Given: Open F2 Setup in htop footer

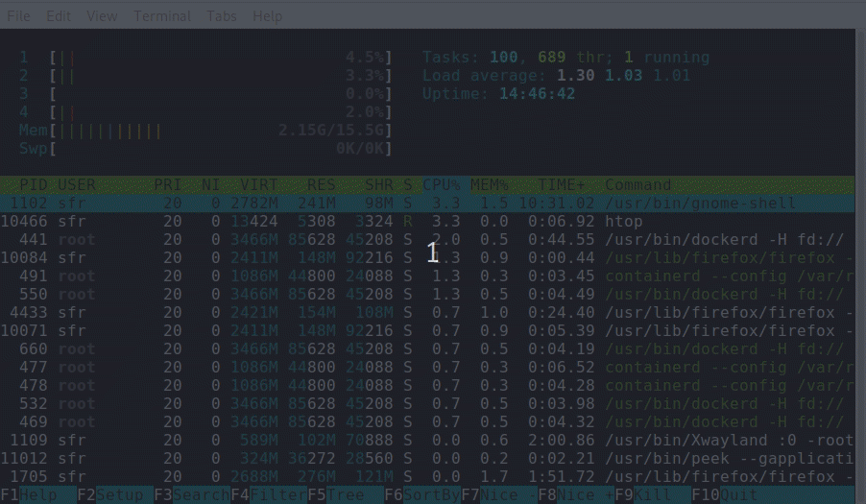Looking at the screenshot, I should 115,494.
